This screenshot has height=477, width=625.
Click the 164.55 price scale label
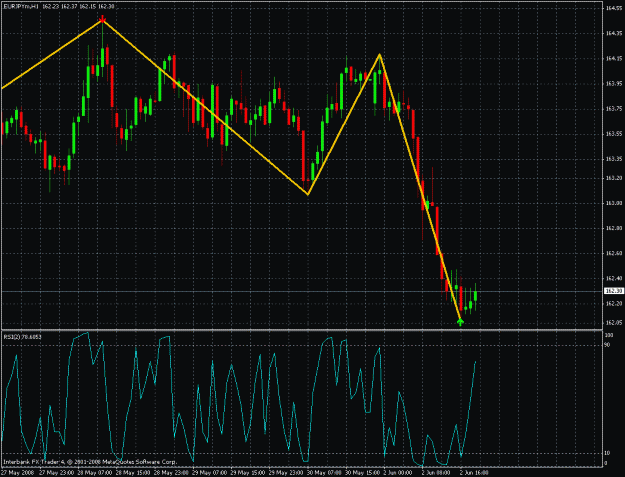614,8
